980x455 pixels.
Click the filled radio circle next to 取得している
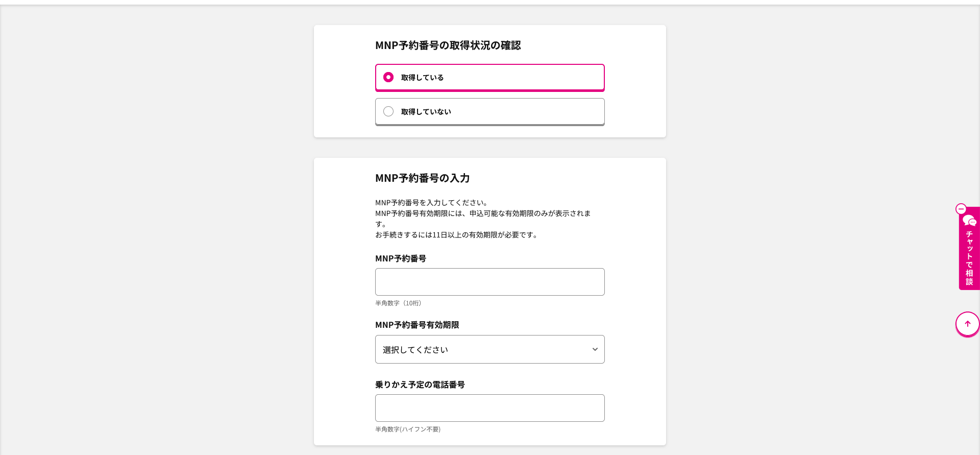(388, 77)
